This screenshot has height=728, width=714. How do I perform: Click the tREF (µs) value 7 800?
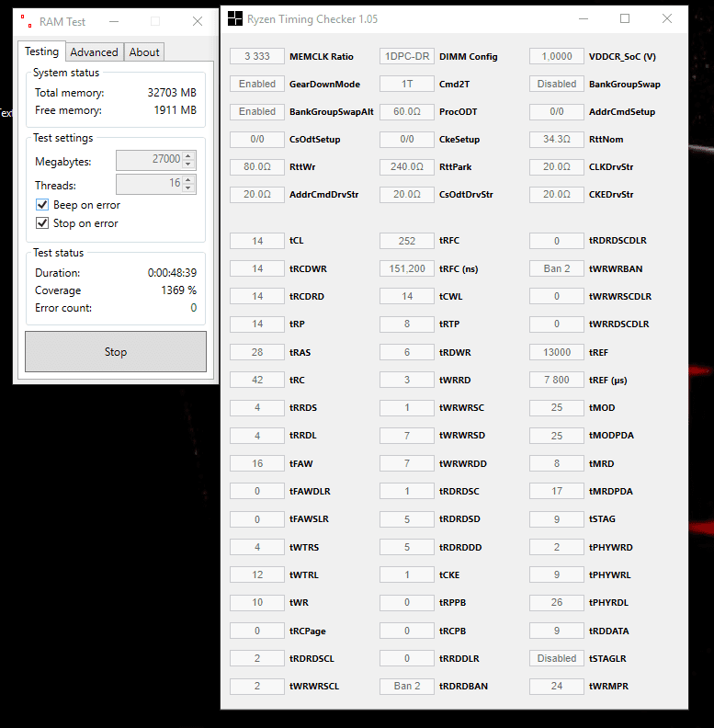click(557, 380)
